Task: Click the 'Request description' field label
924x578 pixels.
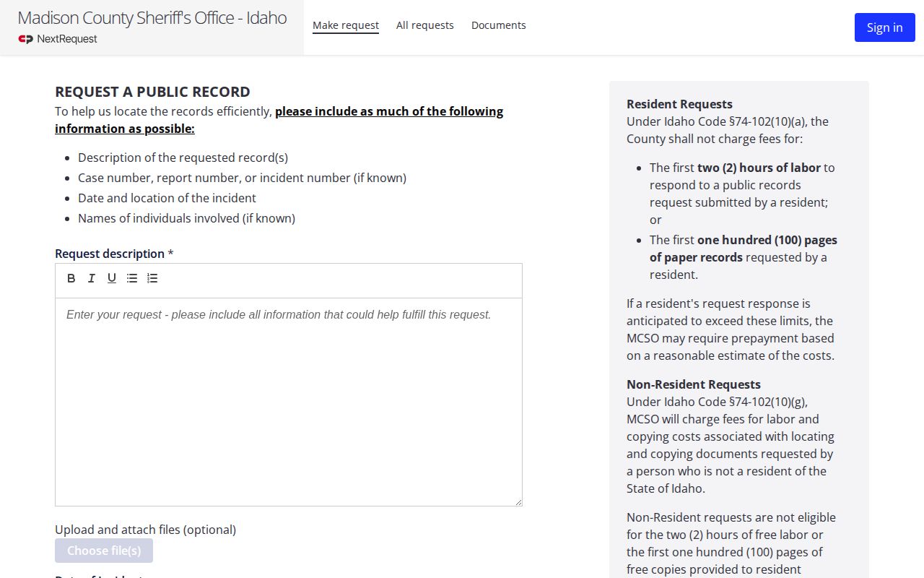Action: pyautogui.click(x=114, y=254)
